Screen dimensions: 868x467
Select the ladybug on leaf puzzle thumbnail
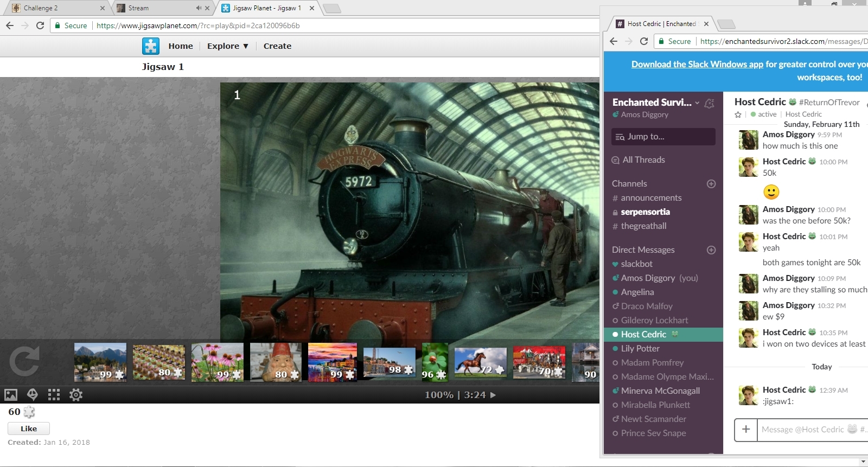tap(435, 362)
